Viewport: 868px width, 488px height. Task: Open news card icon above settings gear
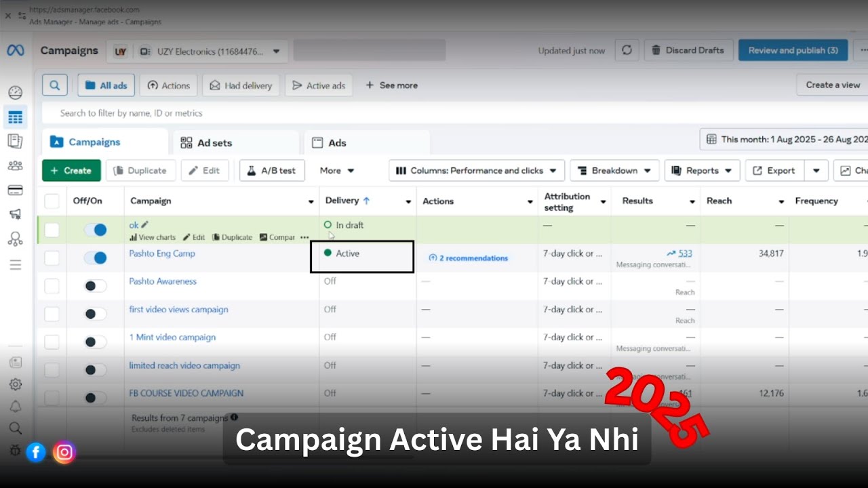point(15,363)
